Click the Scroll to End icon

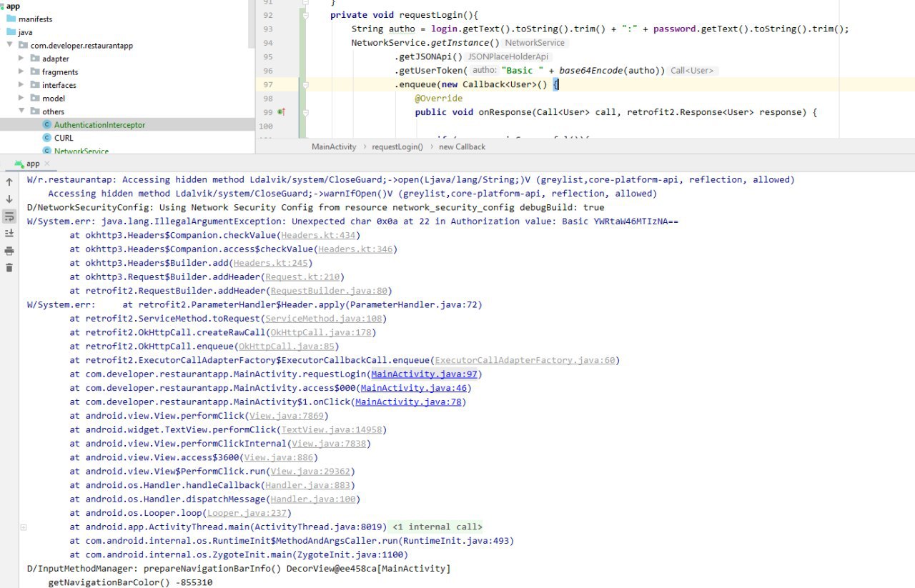coord(9,234)
